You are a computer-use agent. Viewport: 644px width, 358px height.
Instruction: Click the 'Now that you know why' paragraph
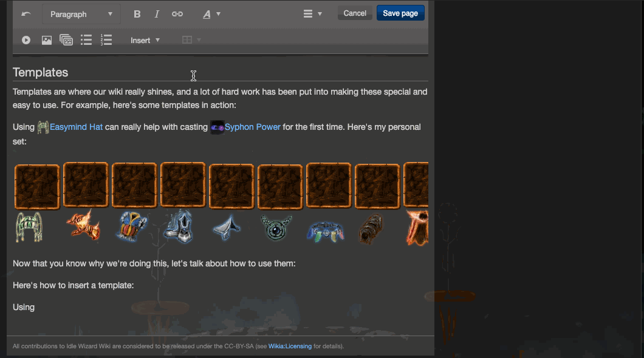[154, 264]
